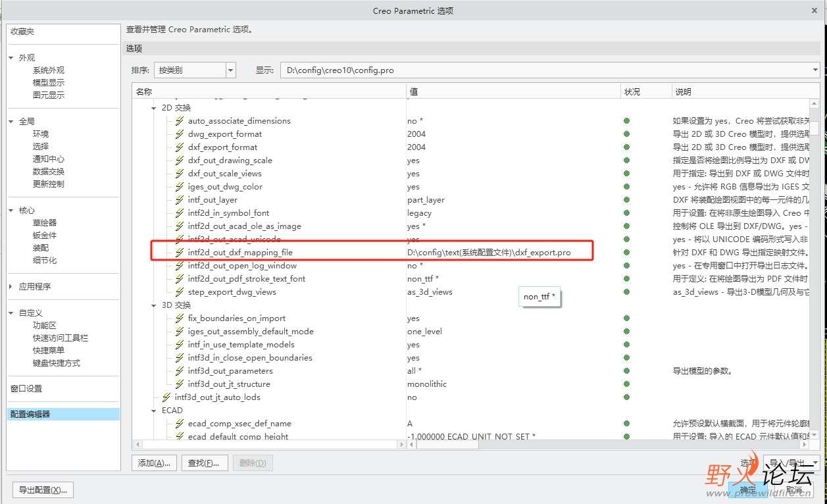Open 数据交换 settings page
The height and width of the screenshot is (504, 827).
49,172
